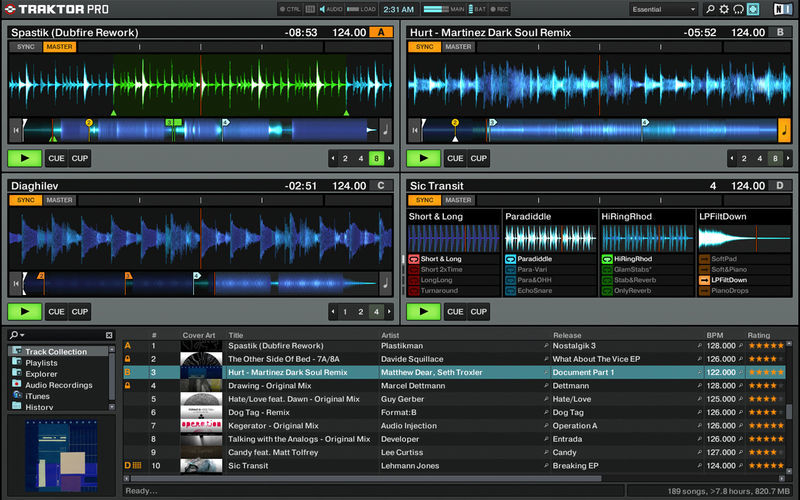This screenshot has width=800, height=500.
Task: Click Deck A overview stripe waveform
Action: coord(201,131)
